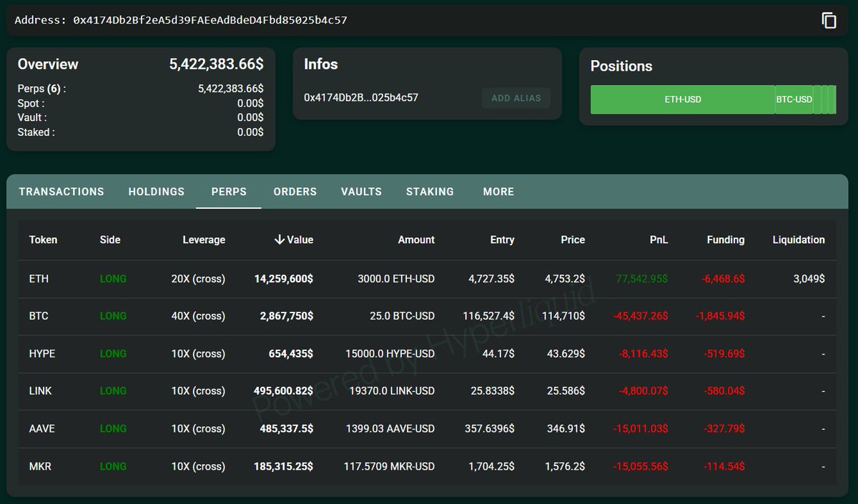Click the MKR PnL -15,055.56$

click(640, 466)
